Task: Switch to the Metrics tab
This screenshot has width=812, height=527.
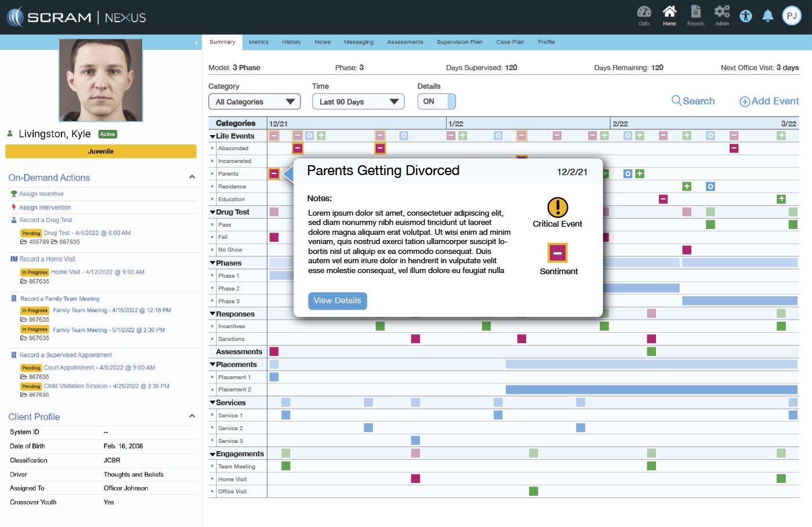Action: 259,42
